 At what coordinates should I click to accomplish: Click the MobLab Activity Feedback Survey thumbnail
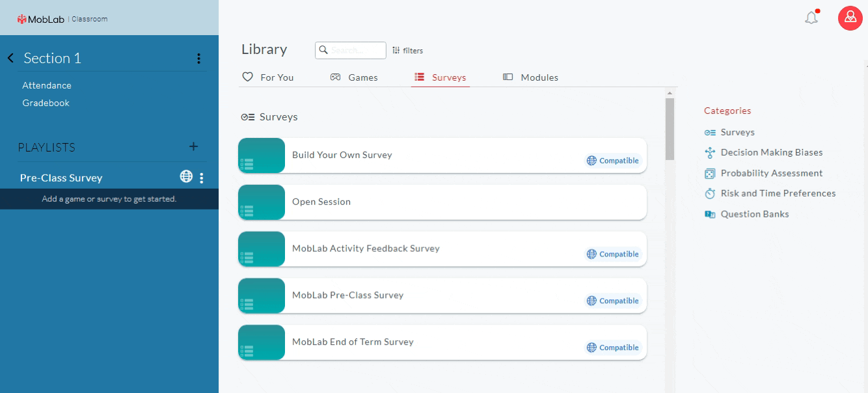coord(262,249)
